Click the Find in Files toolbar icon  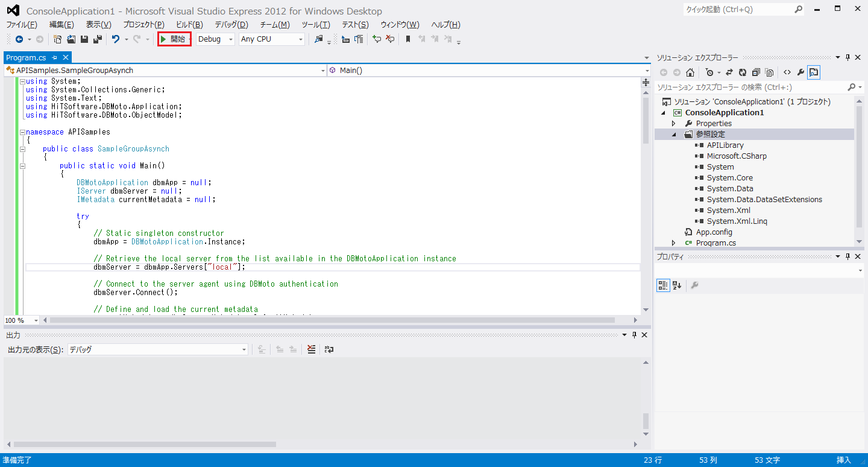[319, 39]
